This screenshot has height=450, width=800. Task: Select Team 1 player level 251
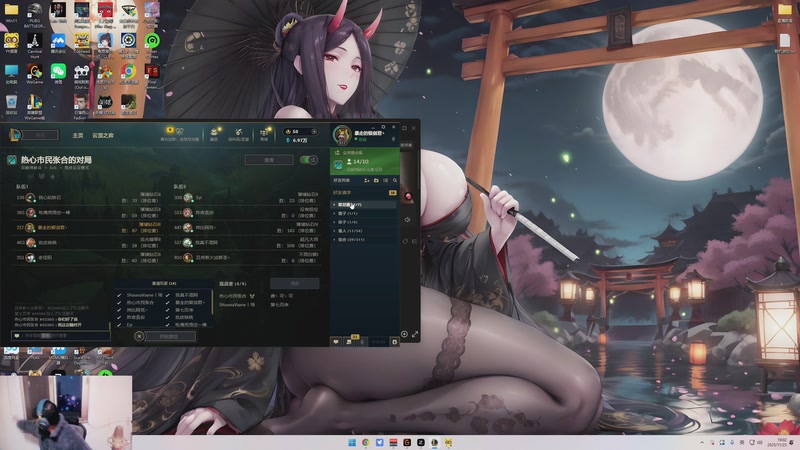click(88, 258)
